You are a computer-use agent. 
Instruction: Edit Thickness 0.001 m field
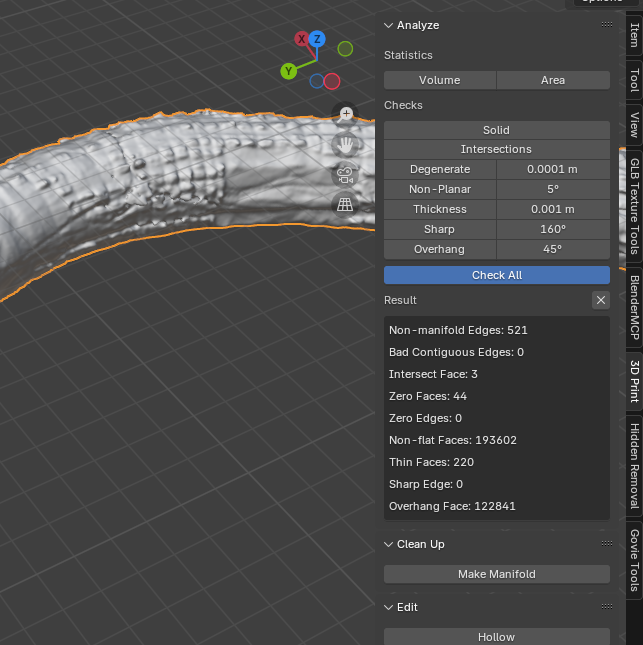553,209
